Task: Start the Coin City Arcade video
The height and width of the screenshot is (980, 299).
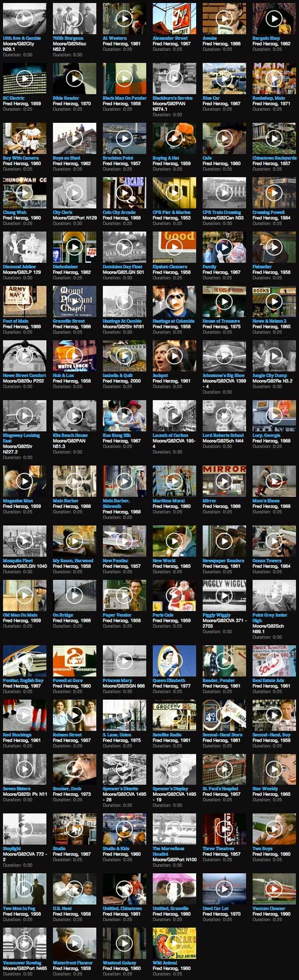Action: pyautogui.click(x=124, y=192)
